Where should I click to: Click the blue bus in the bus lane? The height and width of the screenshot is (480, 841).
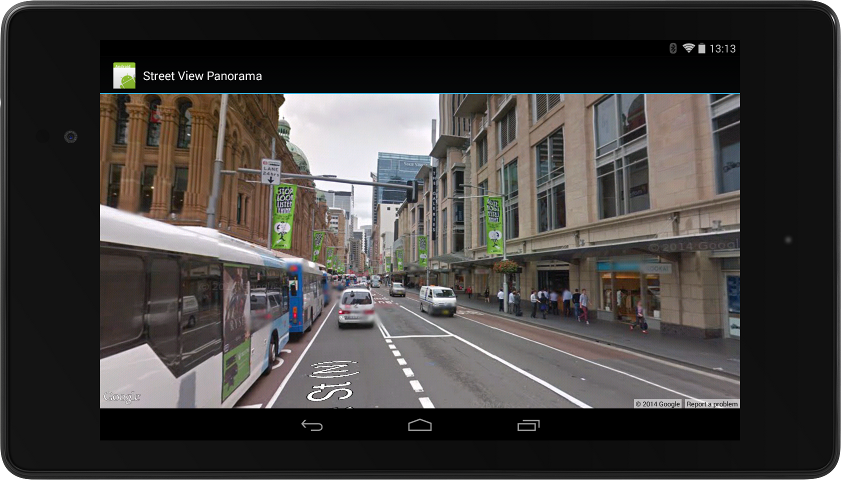tap(305, 294)
